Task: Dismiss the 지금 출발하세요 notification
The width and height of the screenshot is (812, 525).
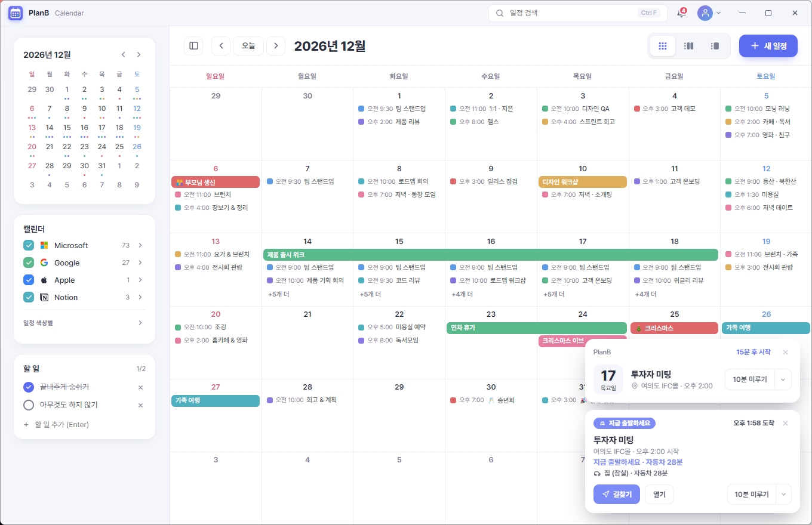Action: [x=785, y=423]
